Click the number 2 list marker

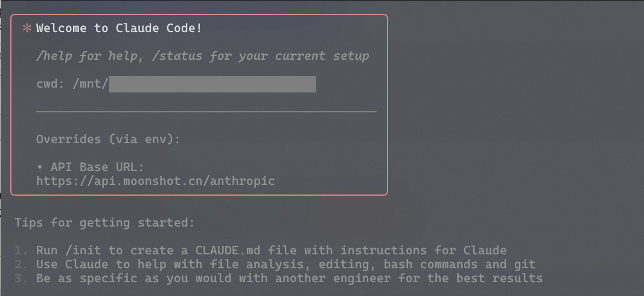tap(21, 265)
